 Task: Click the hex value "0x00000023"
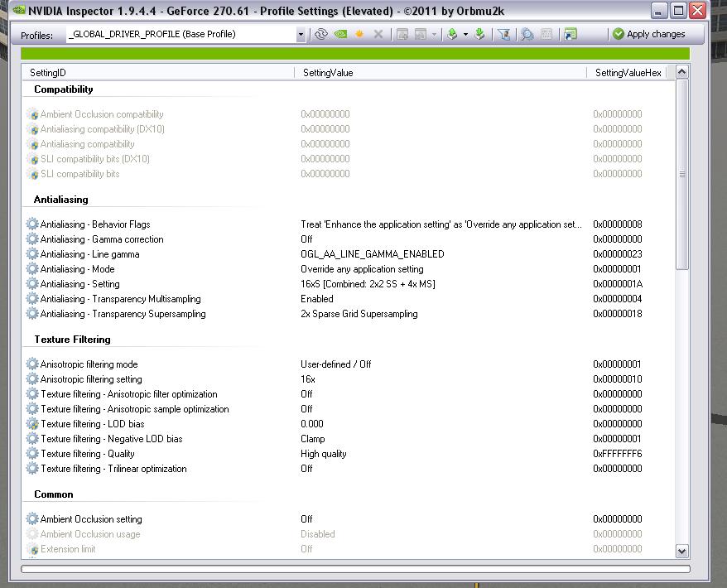[617, 254]
